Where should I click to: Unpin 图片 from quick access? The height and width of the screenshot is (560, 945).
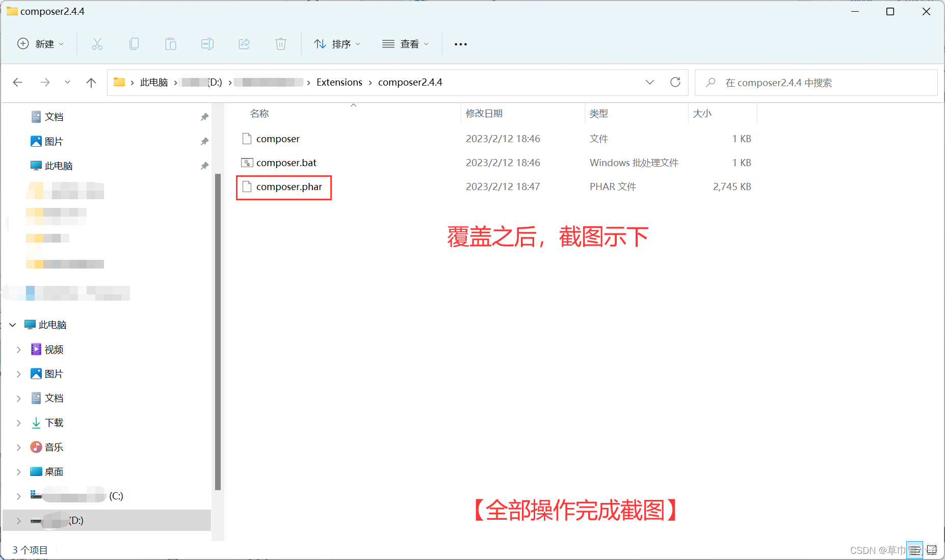[204, 141]
